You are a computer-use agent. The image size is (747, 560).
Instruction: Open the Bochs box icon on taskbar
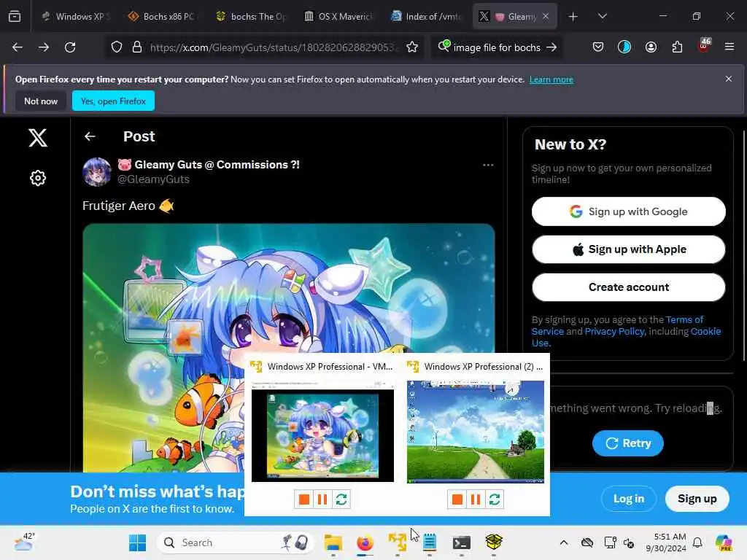[494, 542]
